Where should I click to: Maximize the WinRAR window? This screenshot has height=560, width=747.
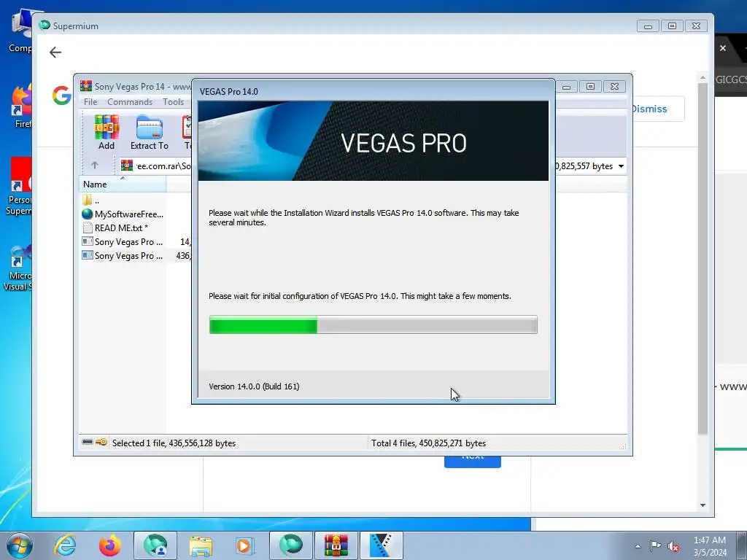[x=590, y=87]
